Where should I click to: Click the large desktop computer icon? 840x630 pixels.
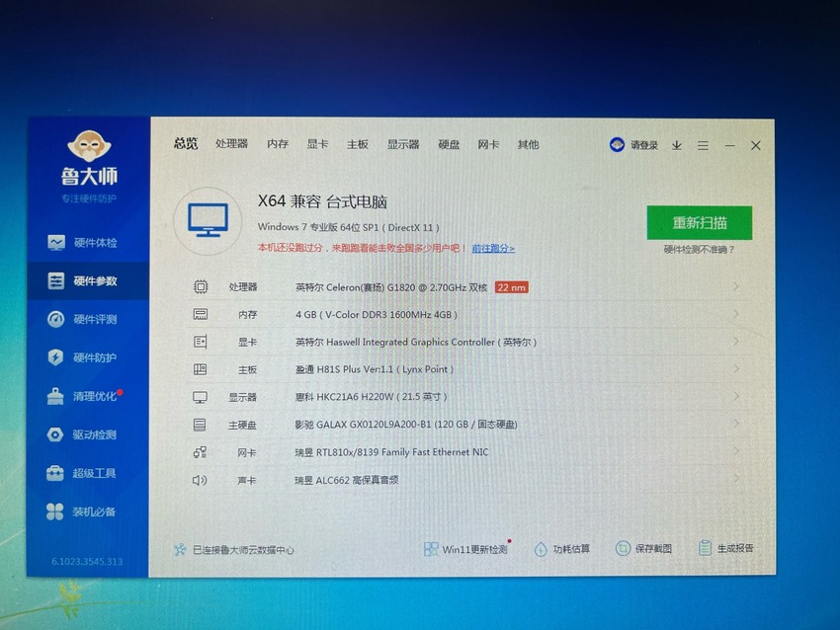209,221
